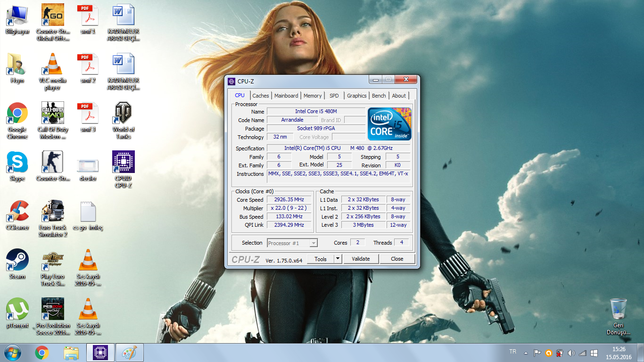Click the Tools button

(x=321, y=259)
